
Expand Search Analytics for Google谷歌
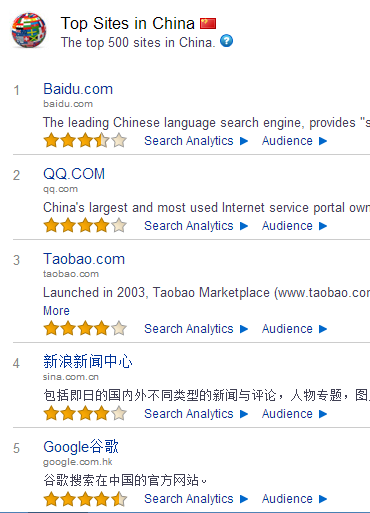[x=196, y=499]
